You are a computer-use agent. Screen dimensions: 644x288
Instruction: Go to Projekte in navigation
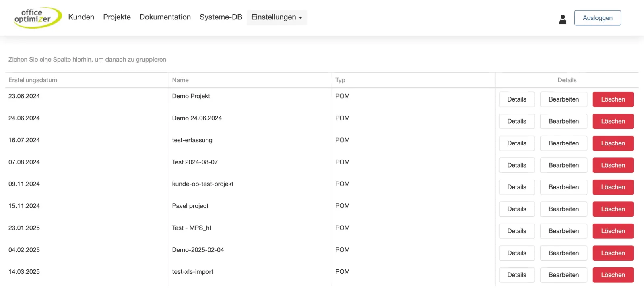[x=117, y=17]
